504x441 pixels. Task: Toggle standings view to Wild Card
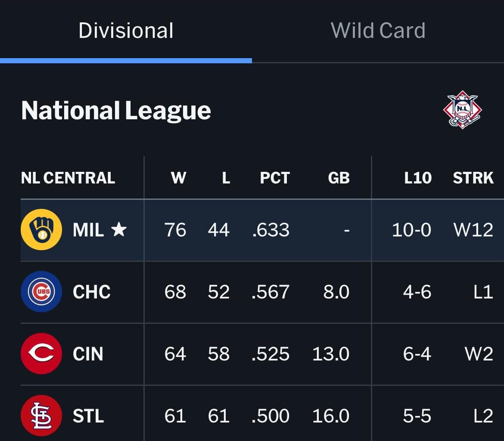378,30
